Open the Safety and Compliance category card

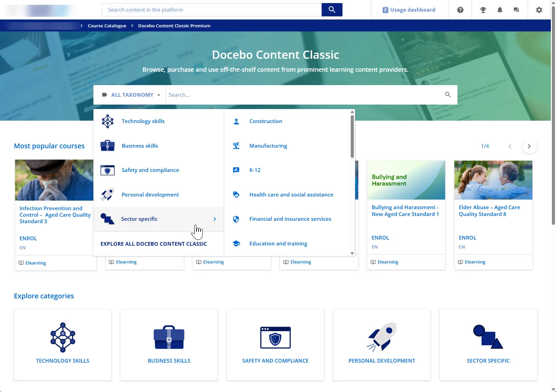pyautogui.click(x=275, y=345)
